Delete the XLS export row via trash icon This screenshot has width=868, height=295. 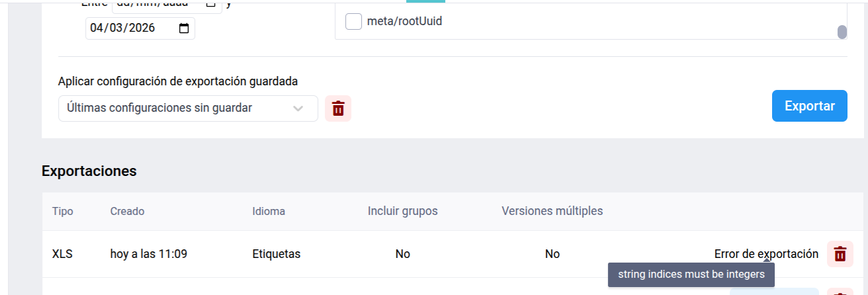coord(840,254)
